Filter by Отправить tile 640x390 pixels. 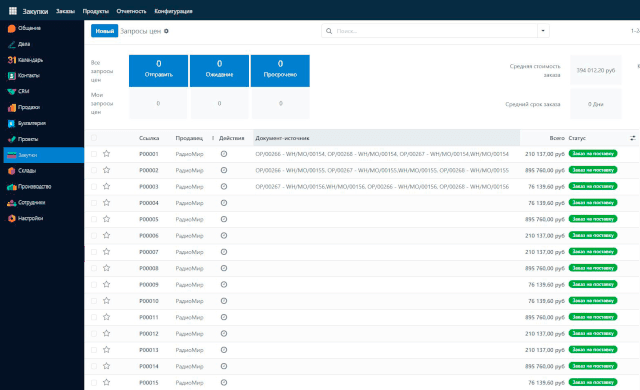[x=158, y=71]
